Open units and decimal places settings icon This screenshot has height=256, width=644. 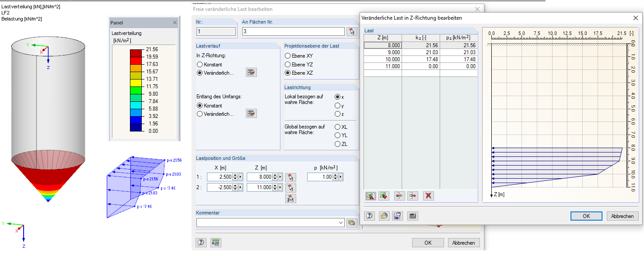215,242
